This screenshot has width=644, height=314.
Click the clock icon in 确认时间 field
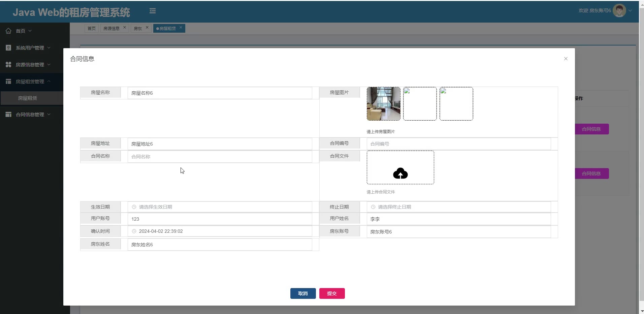[x=134, y=231]
